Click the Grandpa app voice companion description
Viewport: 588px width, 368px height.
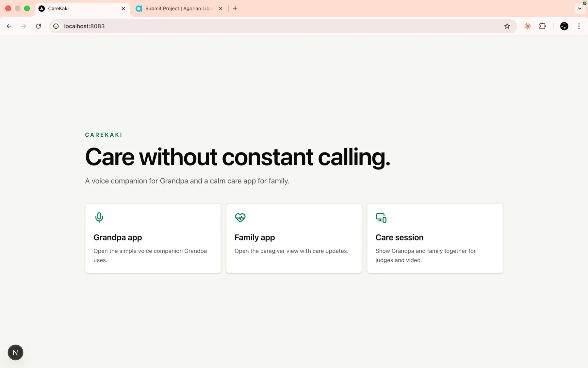click(150, 255)
